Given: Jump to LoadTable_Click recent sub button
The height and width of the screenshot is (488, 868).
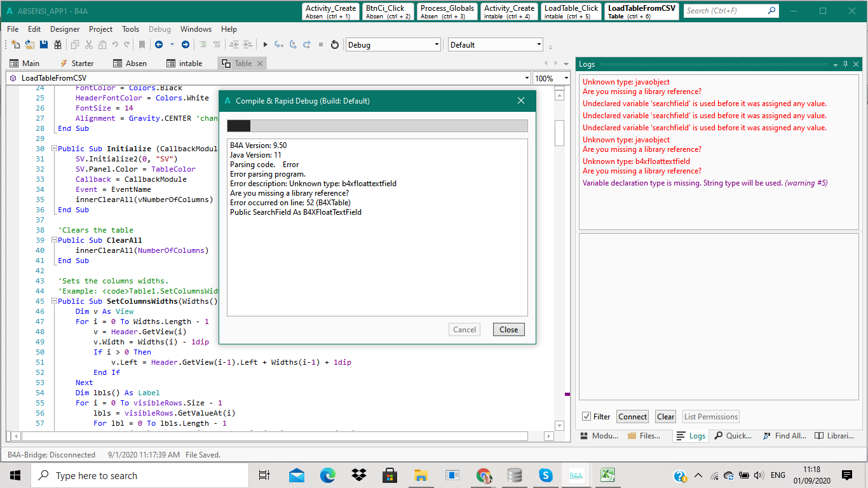Looking at the screenshot, I should [571, 11].
